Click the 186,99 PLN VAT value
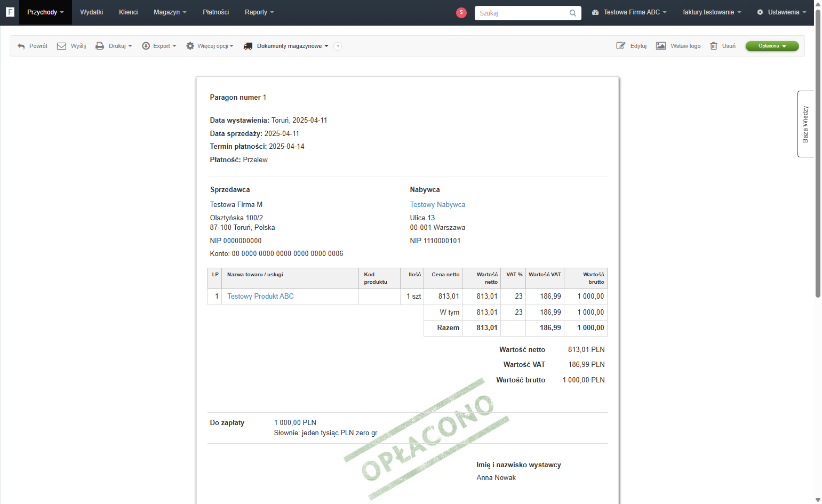This screenshot has height=504, width=822. [x=586, y=365]
